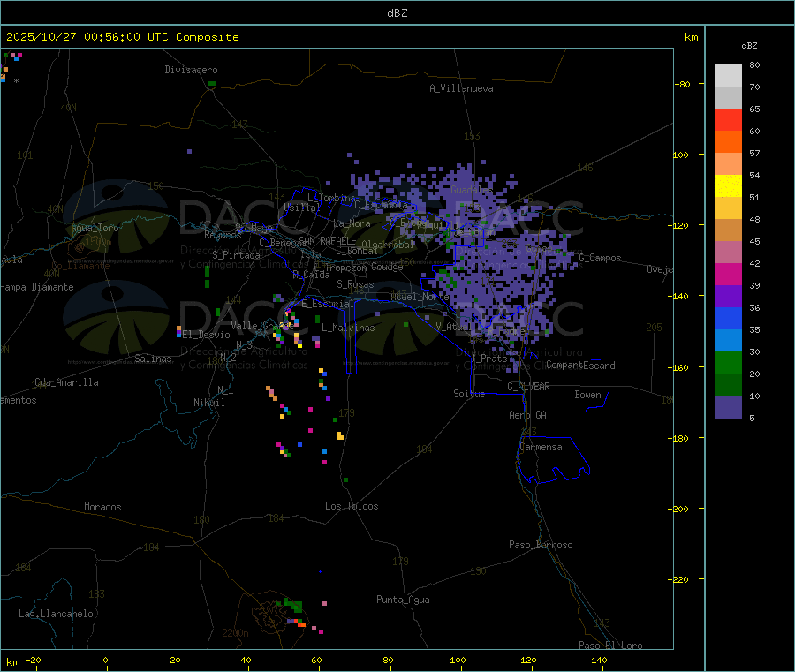This screenshot has width=795, height=672.
Task: Click the -220 km vertical axis tick label
Action: click(680, 580)
